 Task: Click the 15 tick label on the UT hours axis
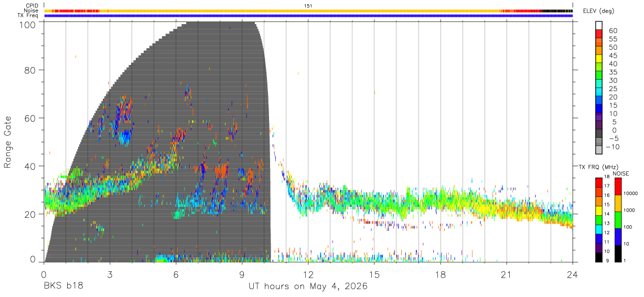click(374, 275)
